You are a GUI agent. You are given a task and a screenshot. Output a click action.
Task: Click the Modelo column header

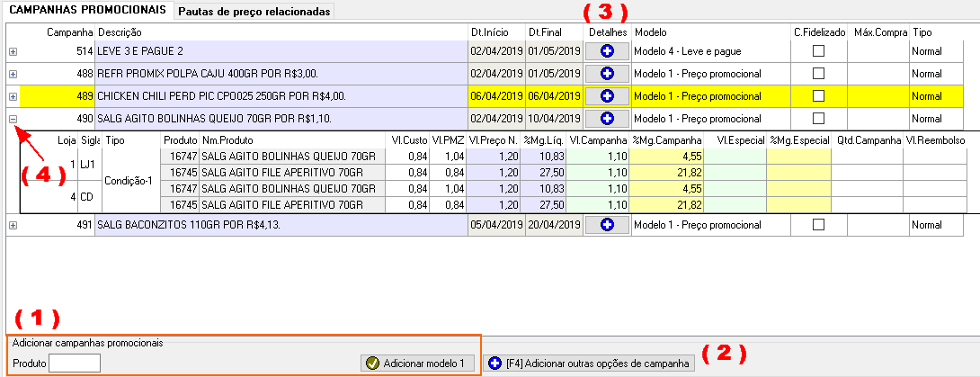pyautogui.click(x=709, y=31)
